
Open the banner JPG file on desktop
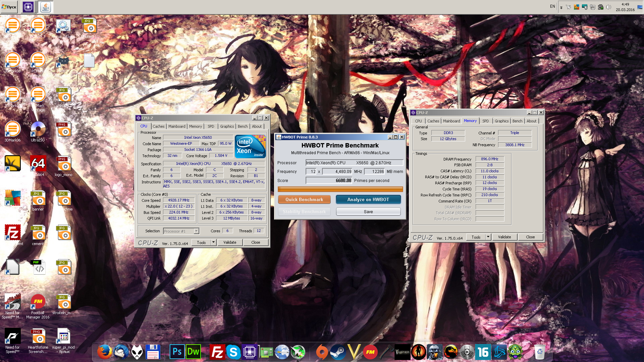pos(38,200)
